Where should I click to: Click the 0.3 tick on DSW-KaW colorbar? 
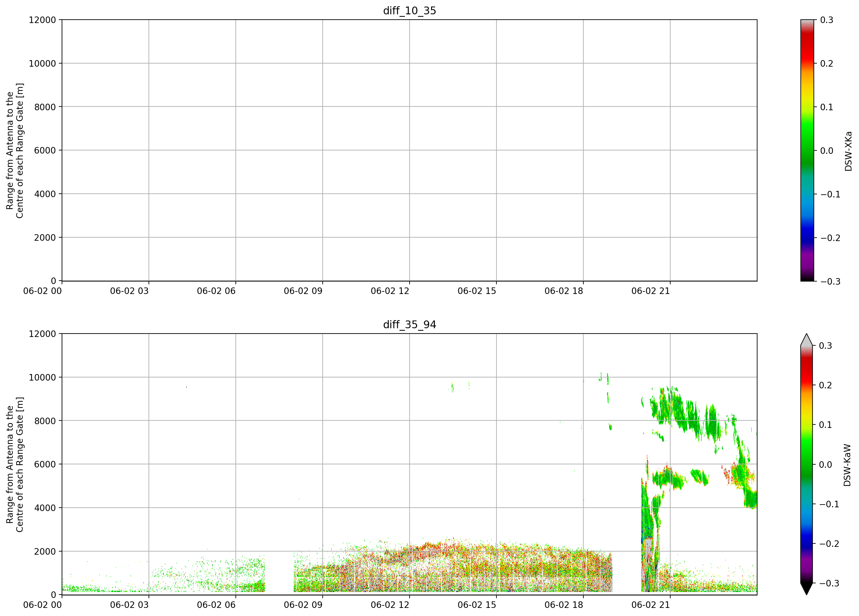[826, 345]
